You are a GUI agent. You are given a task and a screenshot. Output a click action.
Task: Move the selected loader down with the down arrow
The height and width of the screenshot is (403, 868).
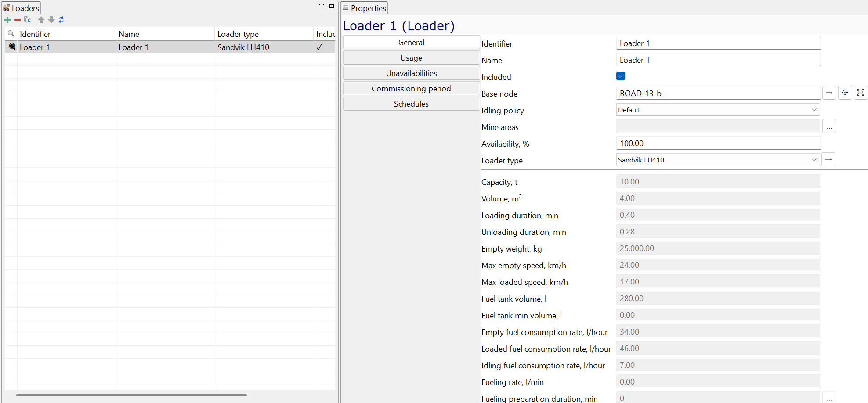click(51, 20)
